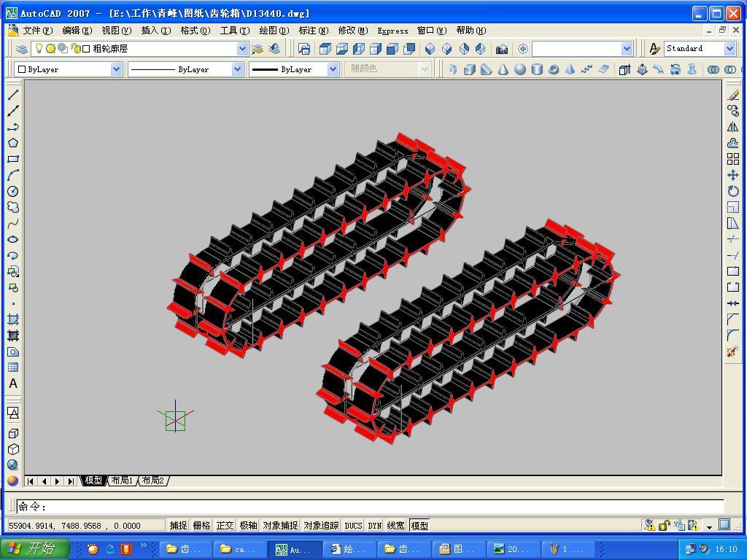This screenshot has height=560, width=747.
Task: Click the clean screen icon in status bar
Action: point(724,525)
